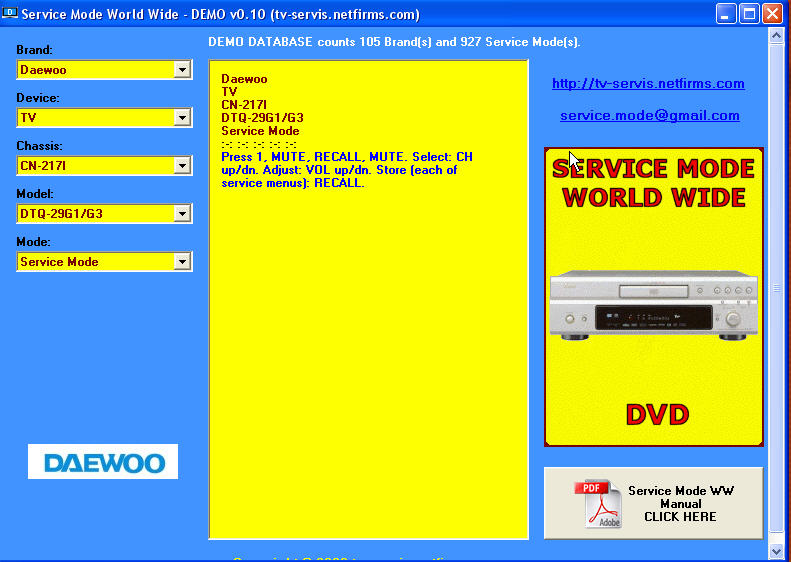Click the vertical scrollbar thumb
Screen dimensions: 791x562
776,288
